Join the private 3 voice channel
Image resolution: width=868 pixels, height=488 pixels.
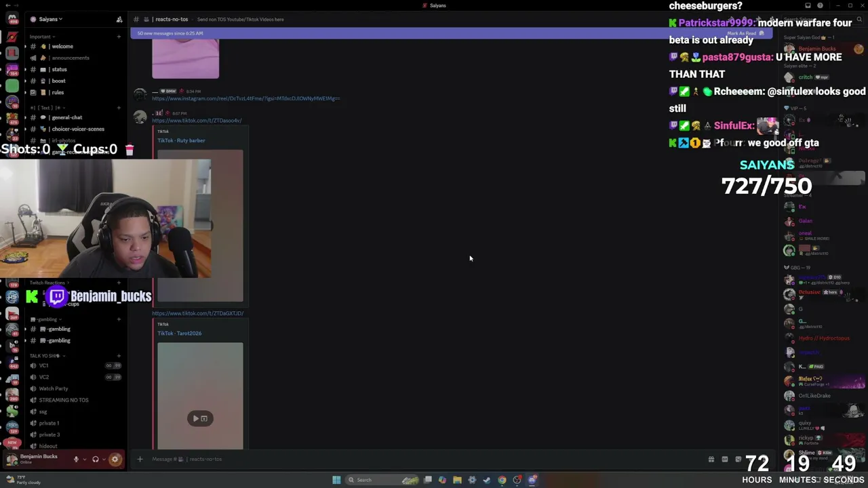click(75, 434)
